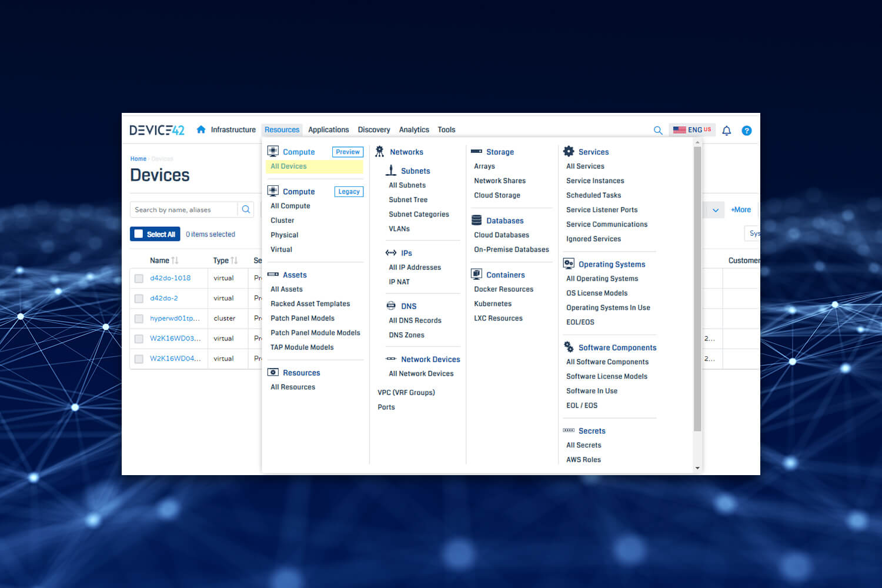
Task: Click the Services gear icon
Action: point(569,151)
